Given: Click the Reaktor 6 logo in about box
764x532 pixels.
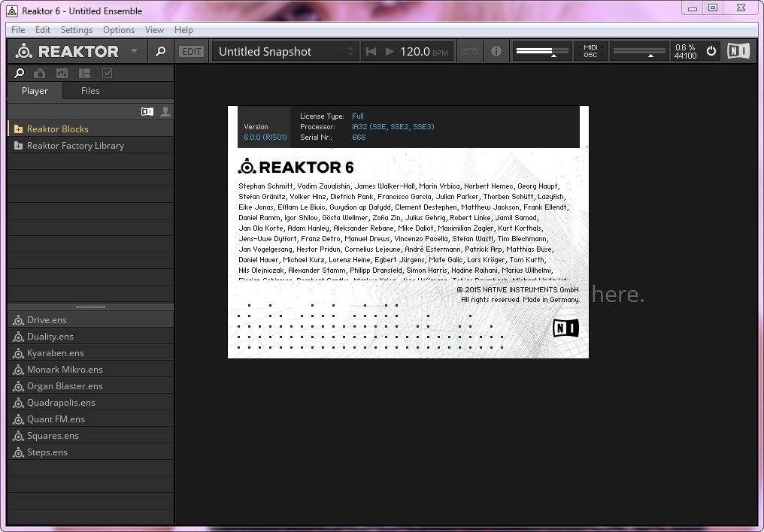Looking at the screenshot, I should [296, 167].
